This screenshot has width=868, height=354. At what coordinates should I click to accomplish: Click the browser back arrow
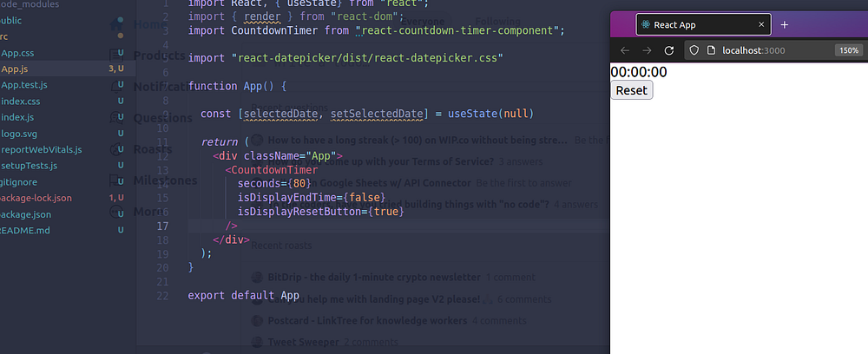(x=625, y=50)
